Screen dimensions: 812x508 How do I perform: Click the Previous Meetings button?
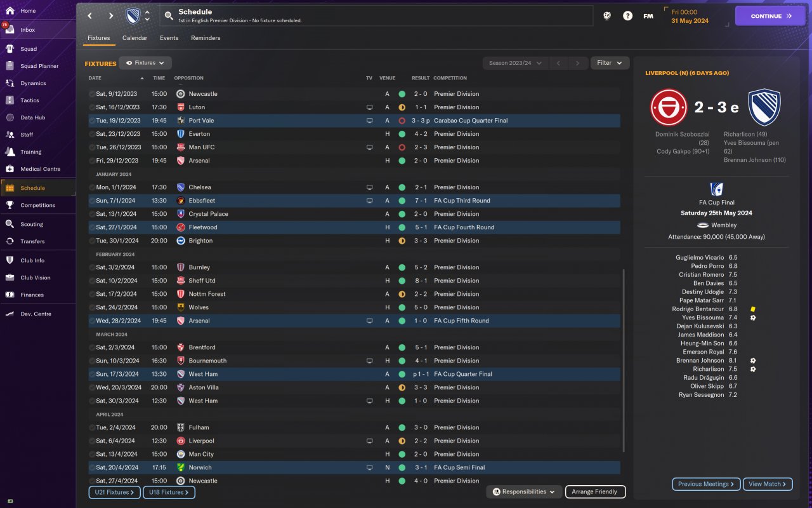(706, 484)
